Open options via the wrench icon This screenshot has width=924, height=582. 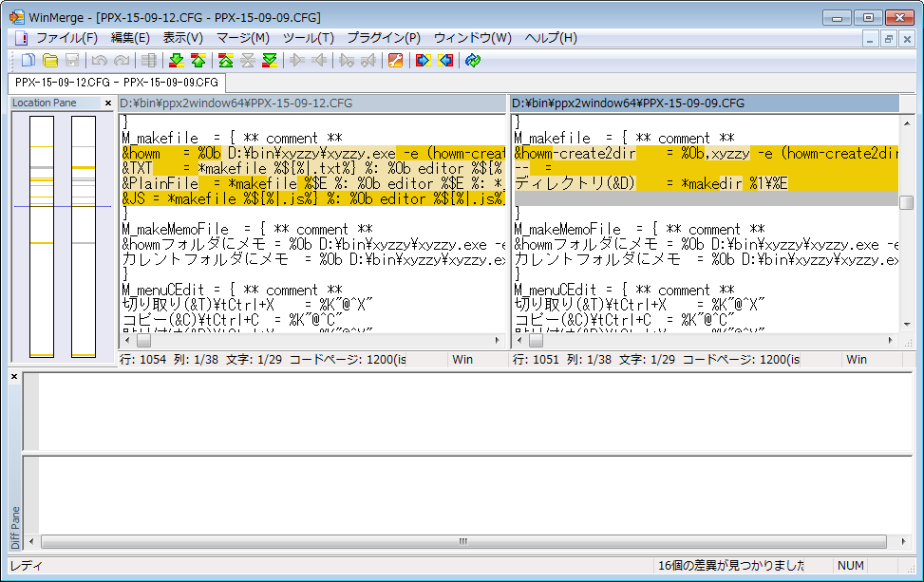395,60
